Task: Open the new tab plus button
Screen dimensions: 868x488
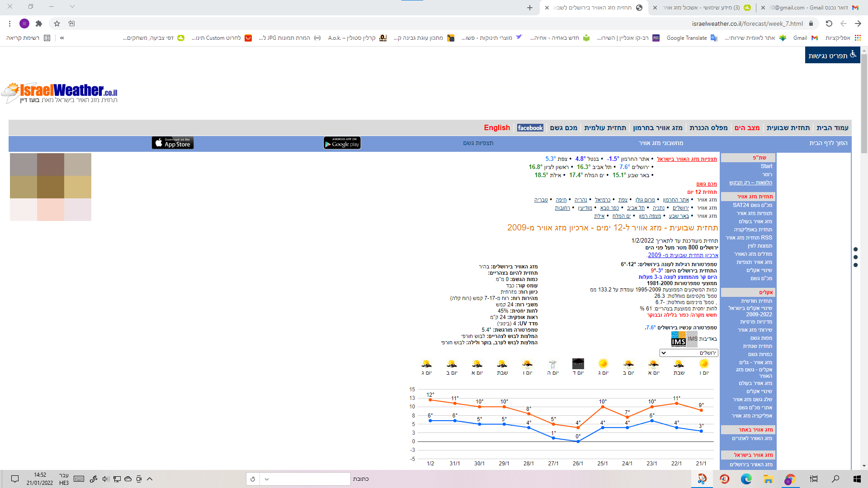Action: point(530,8)
